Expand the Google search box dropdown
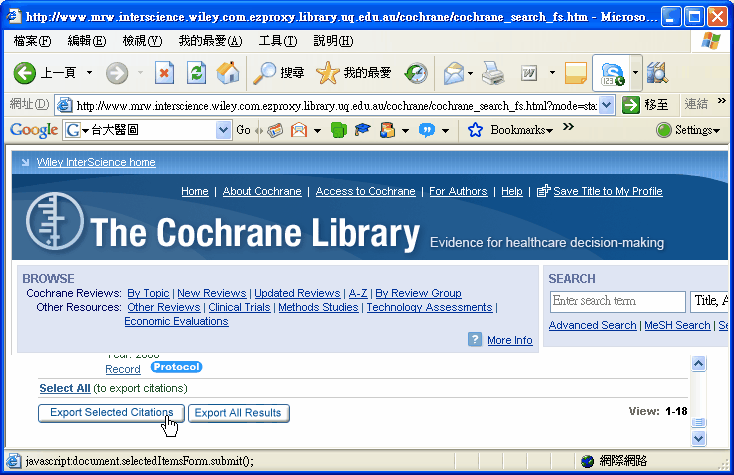 [223, 130]
